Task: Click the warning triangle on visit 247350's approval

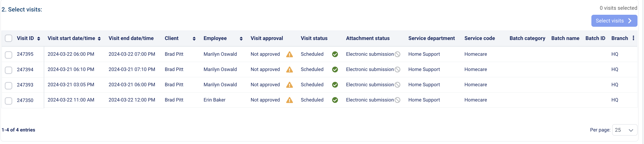Action: tap(290, 100)
